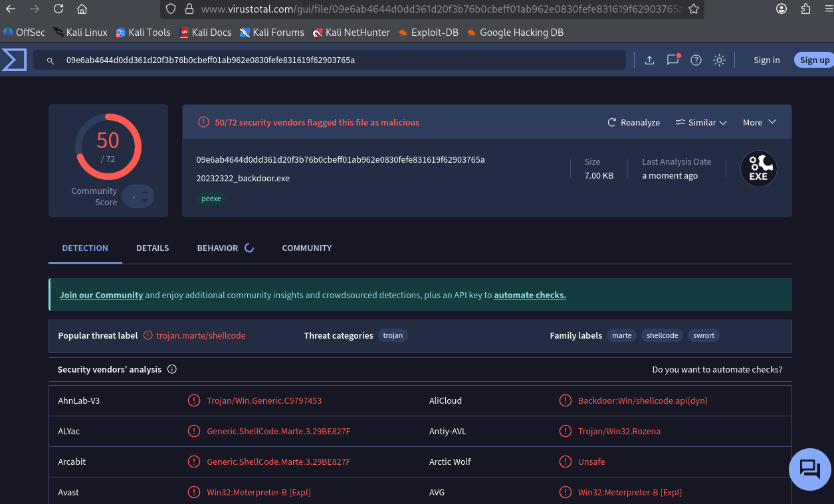Click the malicious alert icon in banner
This screenshot has height=504, width=834.
[x=203, y=122]
